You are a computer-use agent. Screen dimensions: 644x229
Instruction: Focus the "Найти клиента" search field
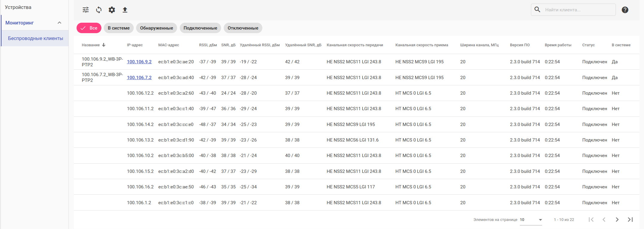coord(577,10)
